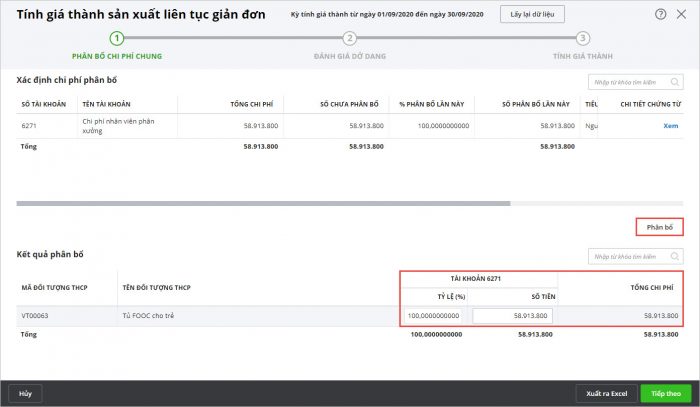Screen dimensions: 700x407
Task: Jump to step 3 circle icon
Action: (x=583, y=38)
